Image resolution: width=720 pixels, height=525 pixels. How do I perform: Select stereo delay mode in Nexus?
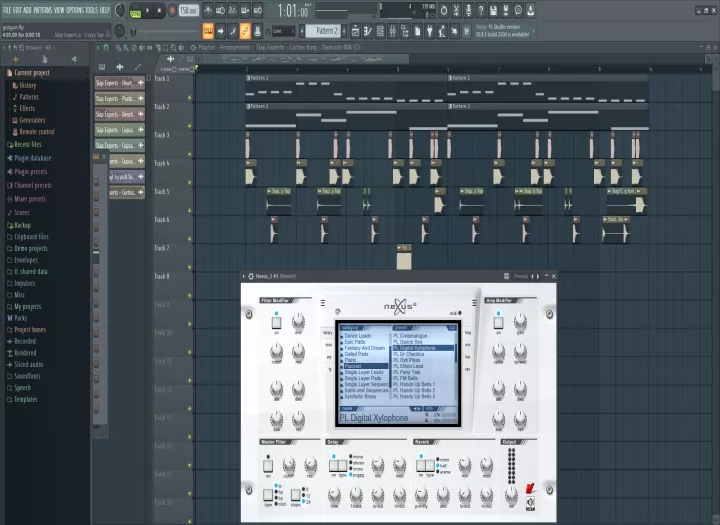coord(356,463)
